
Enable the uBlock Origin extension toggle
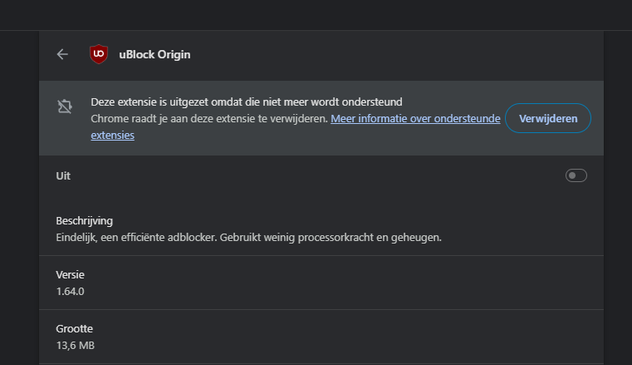click(x=576, y=176)
